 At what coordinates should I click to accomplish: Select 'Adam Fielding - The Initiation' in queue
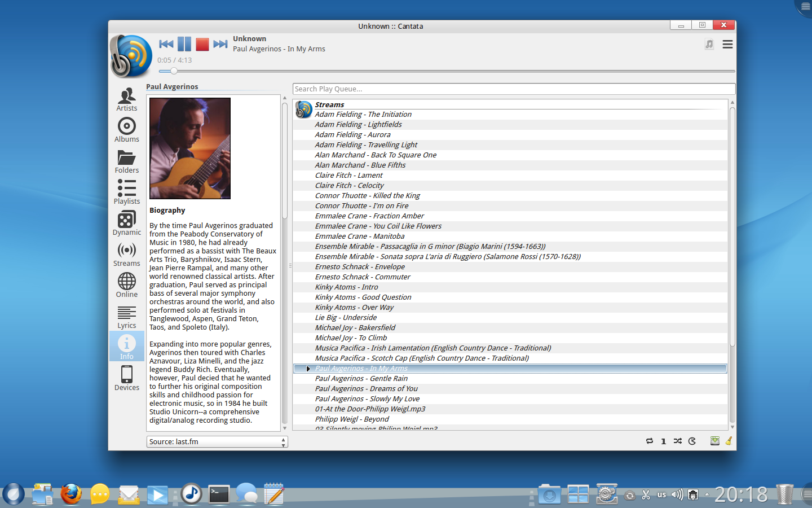point(510,114)
